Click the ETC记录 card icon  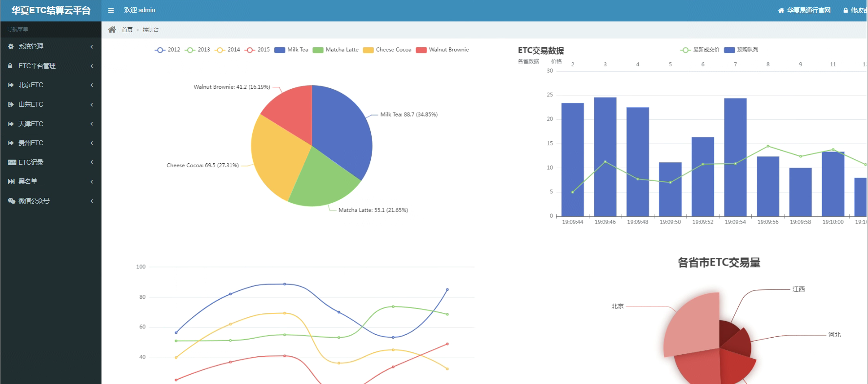click(x=12, y=162)
